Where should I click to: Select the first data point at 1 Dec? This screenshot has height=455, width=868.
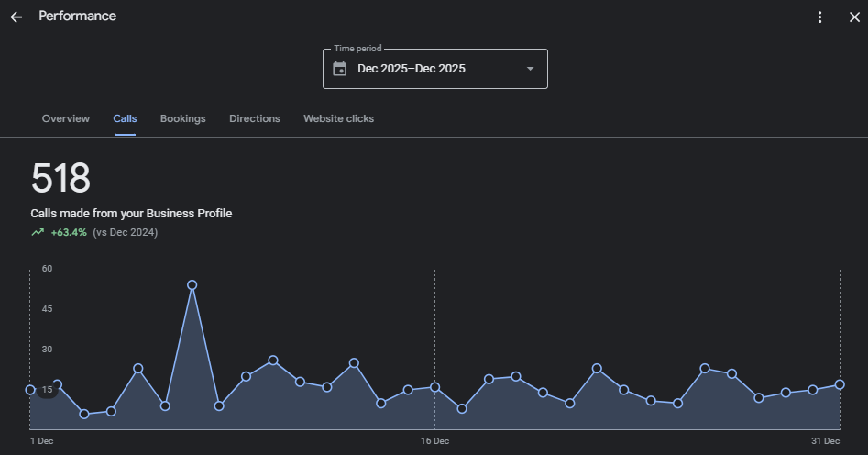pyautogui.click(x=30, y=390)
